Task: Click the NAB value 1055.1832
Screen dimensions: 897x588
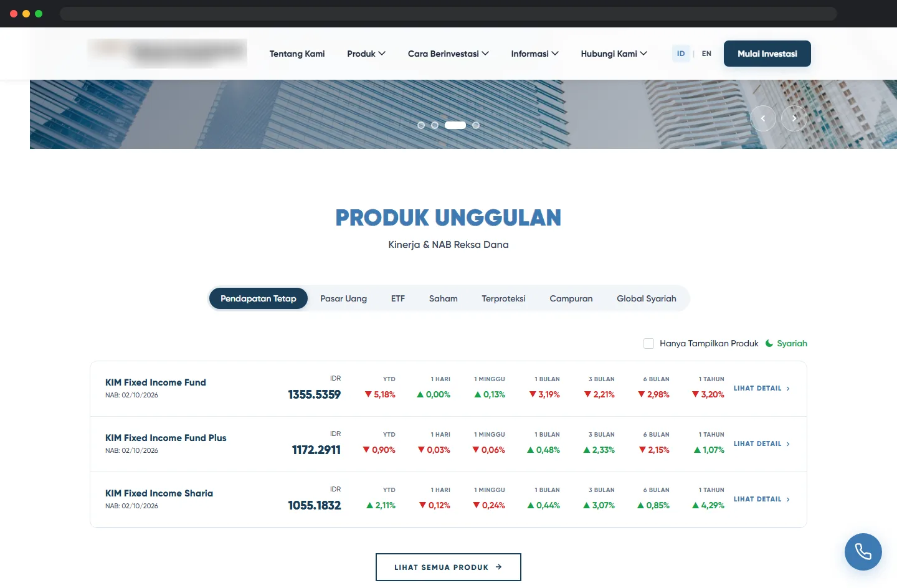Action: point(315,505)
